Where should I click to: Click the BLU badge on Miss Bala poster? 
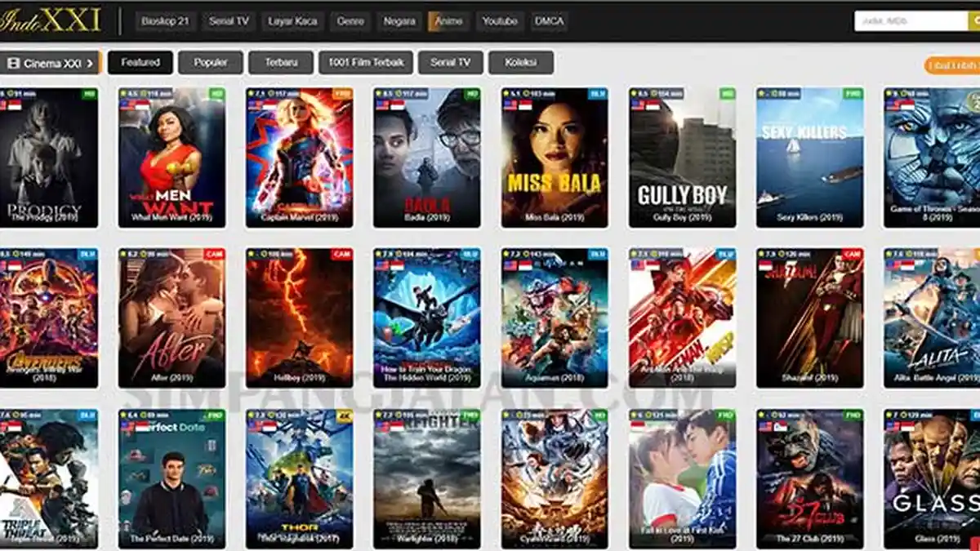tap(599, 94)
